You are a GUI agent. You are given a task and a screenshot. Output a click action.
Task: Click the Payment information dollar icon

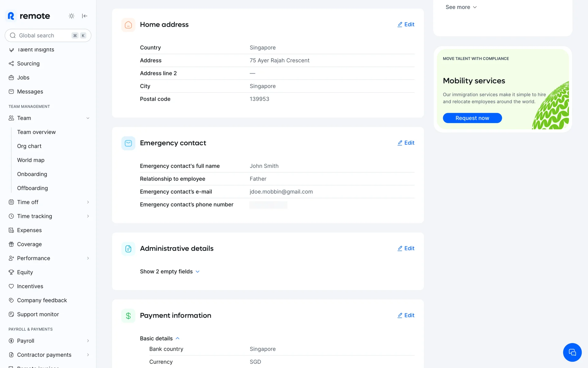click(128, 316)
